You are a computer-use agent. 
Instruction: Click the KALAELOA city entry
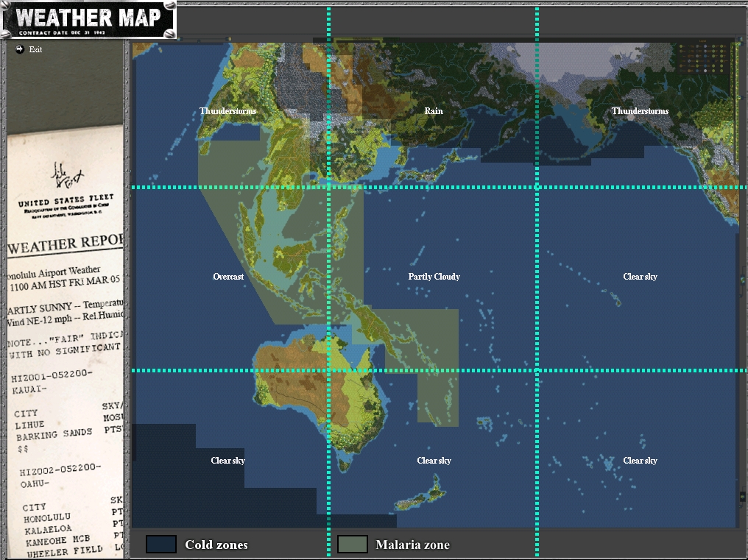coord(48,530)
